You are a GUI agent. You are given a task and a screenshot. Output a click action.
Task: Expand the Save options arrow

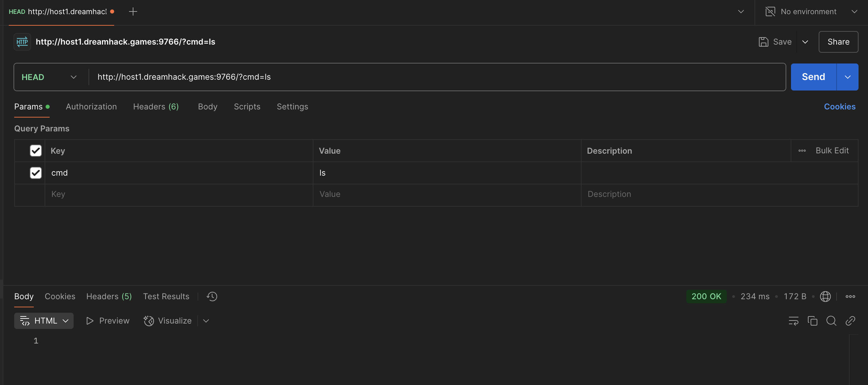tap(805, 42)
